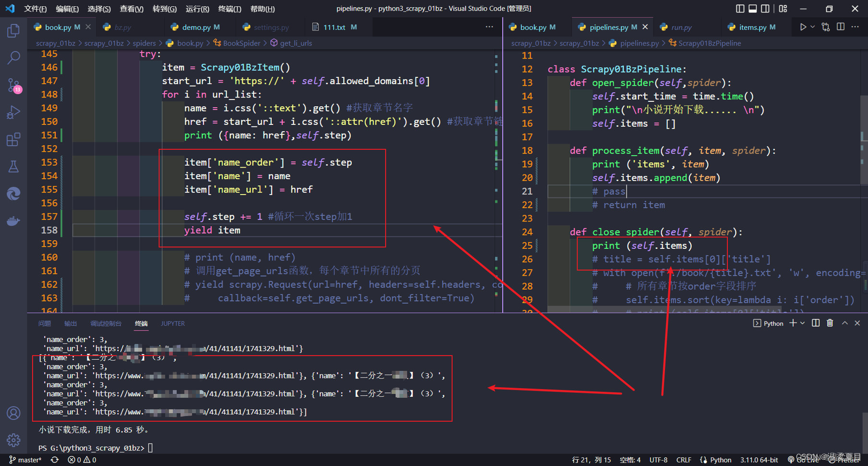Open the 输出 panel tab
The height and width of the screenshot is (466, 868).
point(71,323)
